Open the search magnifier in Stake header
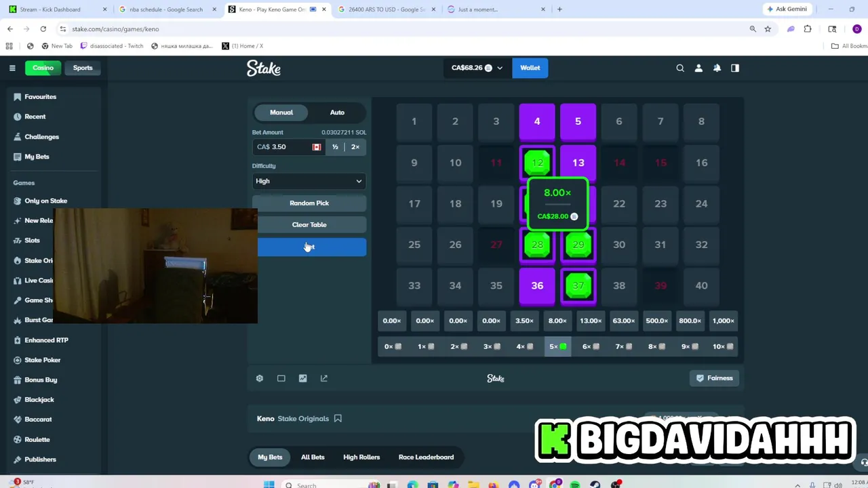Image resolution: width=868 pixels, height=488 pixels. point(680,68)
